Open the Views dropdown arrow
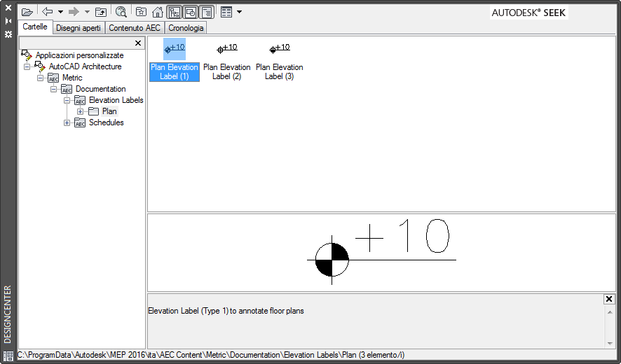 point(239,12)
